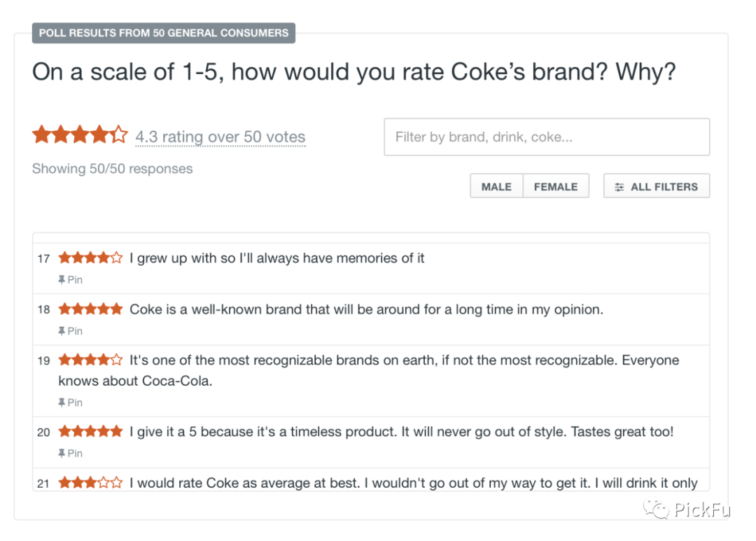
Task: Click the overall 4.3 star rating icons
Action: coord(80,135)
